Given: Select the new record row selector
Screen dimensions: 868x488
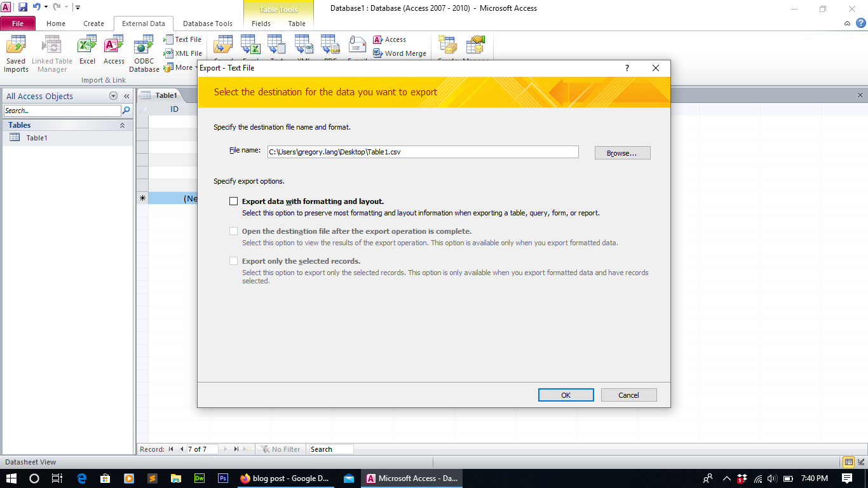Looking at the screenshot, I should click(142, 198).
